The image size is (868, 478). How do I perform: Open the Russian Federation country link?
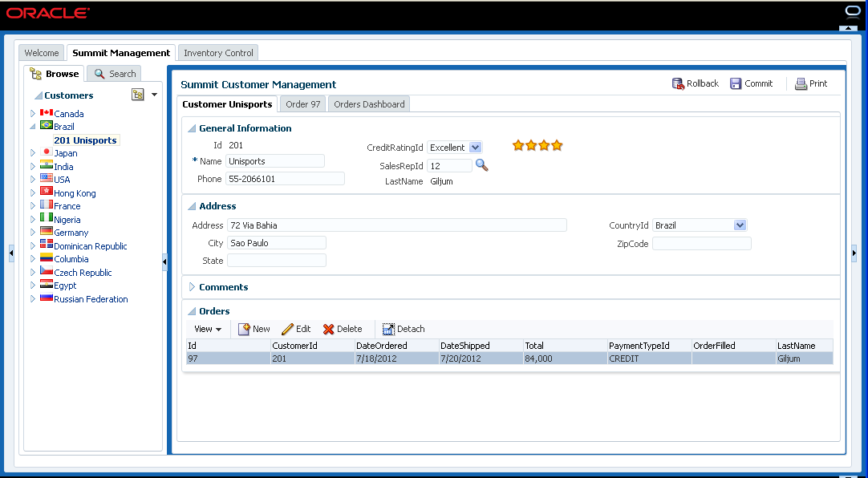[x=91, y=298]
